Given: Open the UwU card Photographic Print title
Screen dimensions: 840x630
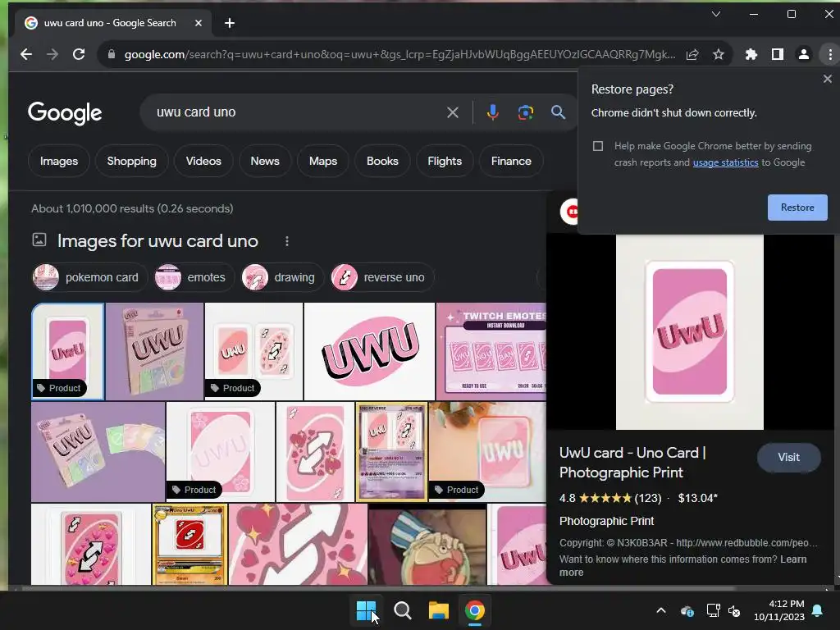Looking at the screenshot, I should point(632,463).
